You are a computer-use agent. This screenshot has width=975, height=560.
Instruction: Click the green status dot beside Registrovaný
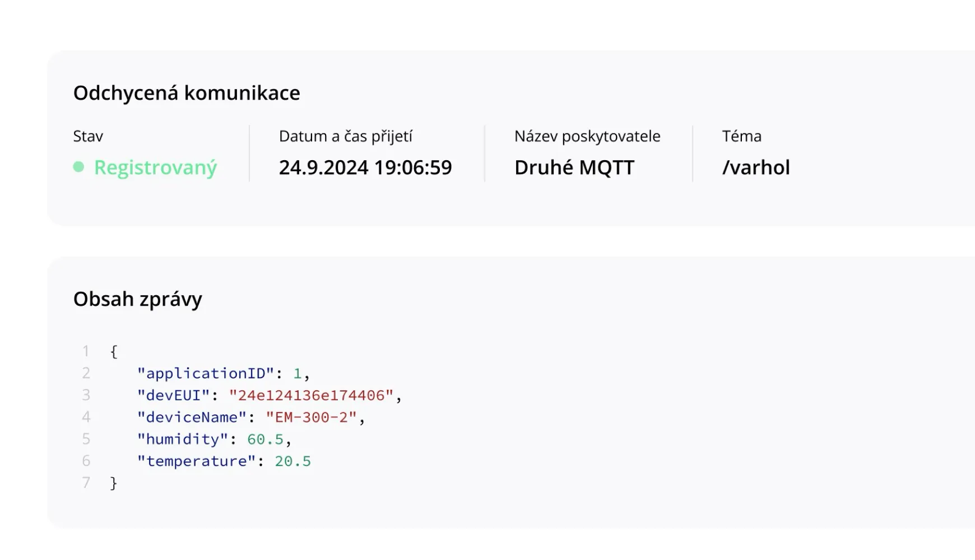78,167
